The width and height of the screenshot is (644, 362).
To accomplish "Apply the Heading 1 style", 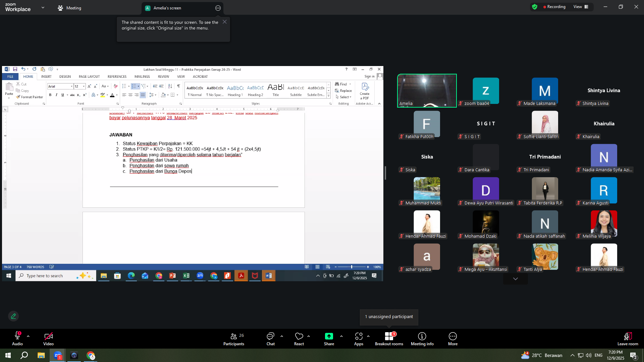I will [235, 90].
